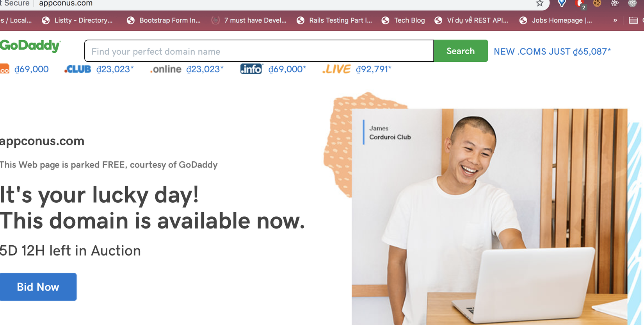Expand the hidden bookmarks overflow chevron
The image size is (644, 325).
[x=615, y=20]
